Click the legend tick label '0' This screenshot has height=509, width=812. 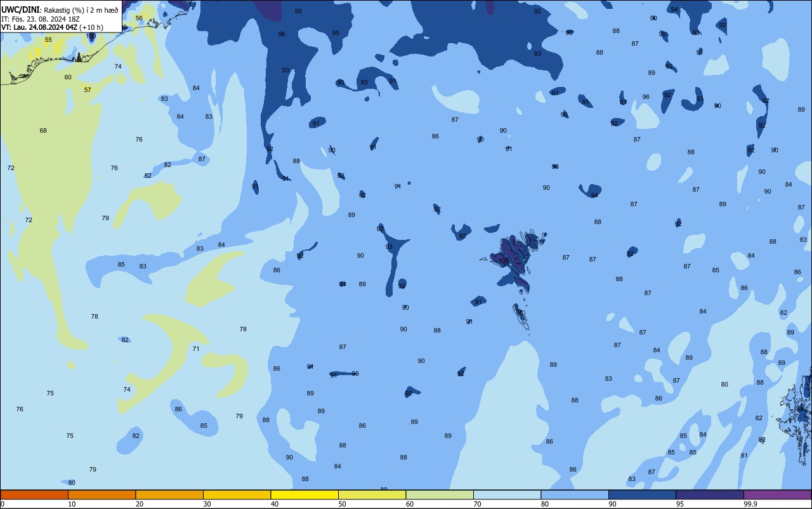(3, 504)
